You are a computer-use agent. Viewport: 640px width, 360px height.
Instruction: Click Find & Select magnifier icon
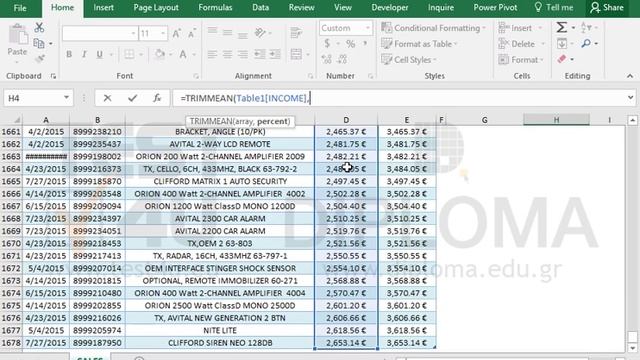pos(586,43)
